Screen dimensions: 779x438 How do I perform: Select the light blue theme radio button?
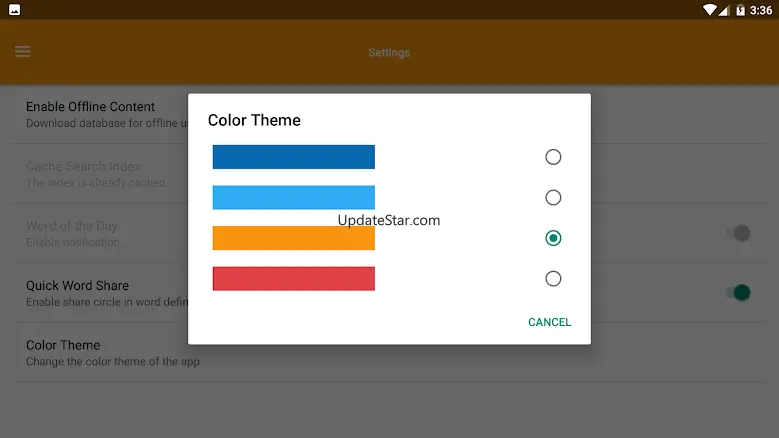pos(553,198)
